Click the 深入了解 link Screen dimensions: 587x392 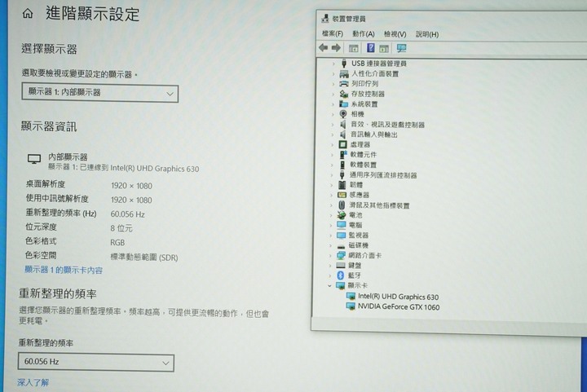pyautogui.click(x=33, y=382)
